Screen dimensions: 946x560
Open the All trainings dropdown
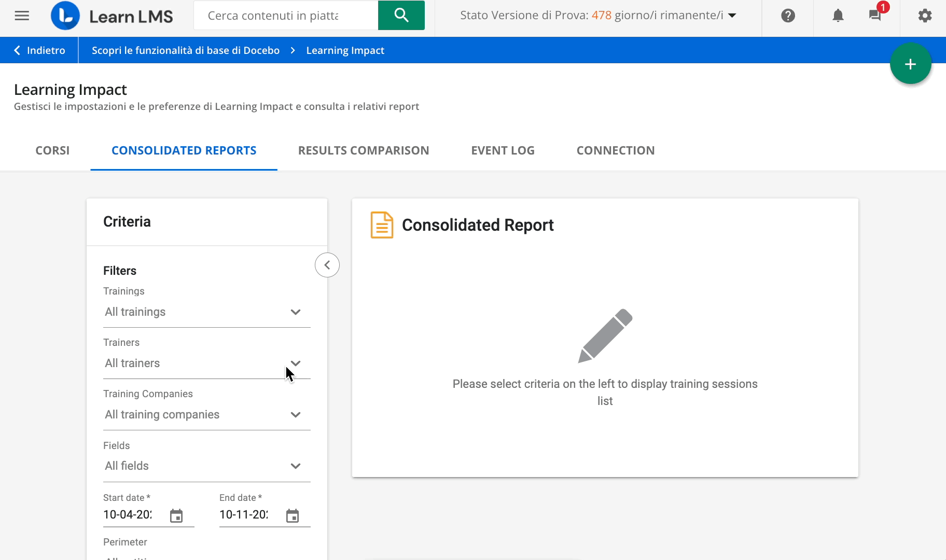(x=207, y=312)
